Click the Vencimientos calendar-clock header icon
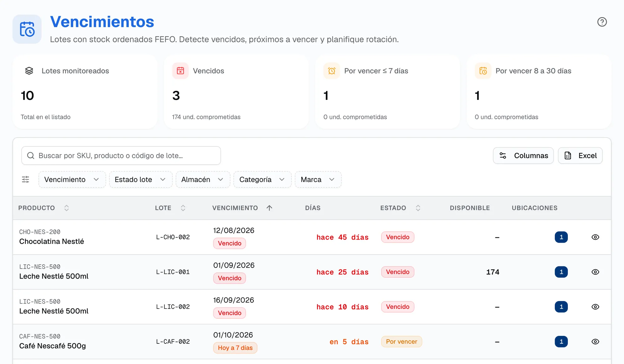The width and height of the screenshot is (624, 364). point(27,29)
